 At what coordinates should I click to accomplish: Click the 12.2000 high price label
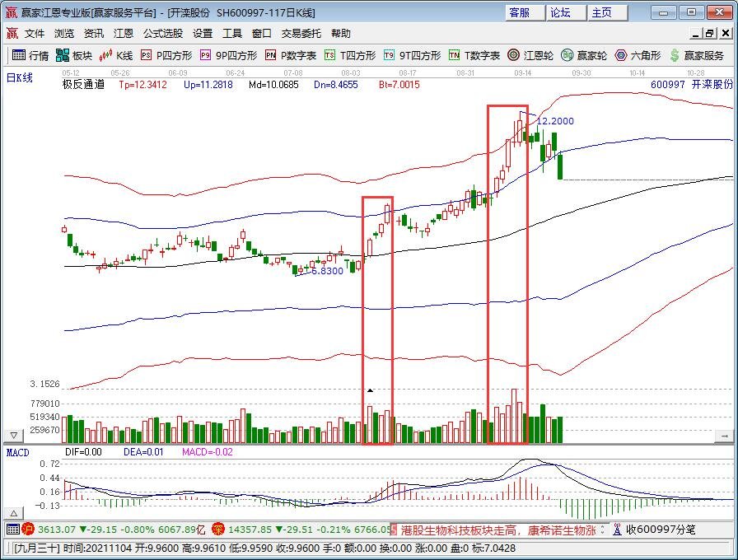click(555, 121)
